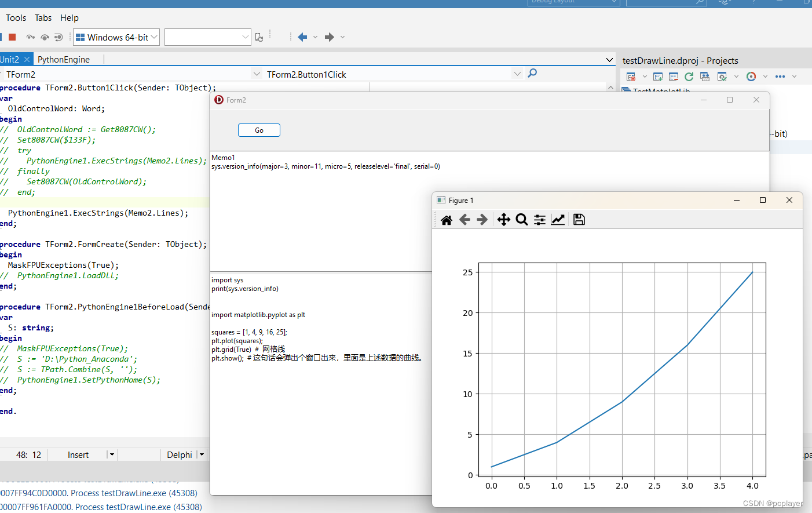Click 'import matplotlib.pyplot as plt' line
Screen dimensions: 812x513
click(258, 315)
